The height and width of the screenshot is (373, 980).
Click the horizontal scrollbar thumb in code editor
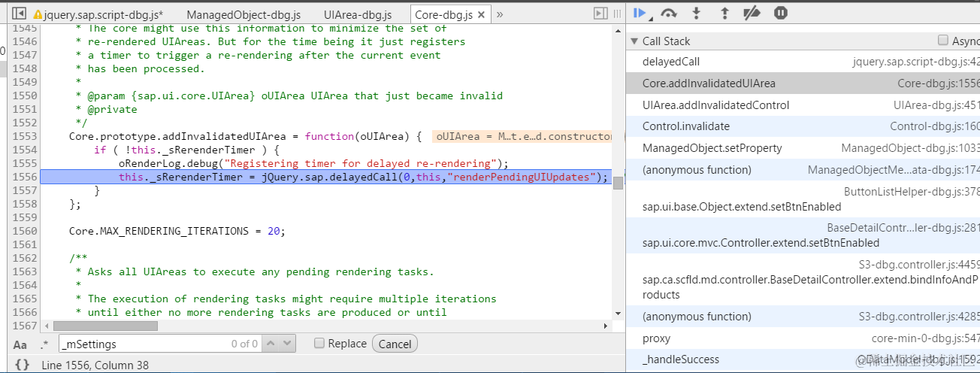pyautogui.click(x=105, y=326)
